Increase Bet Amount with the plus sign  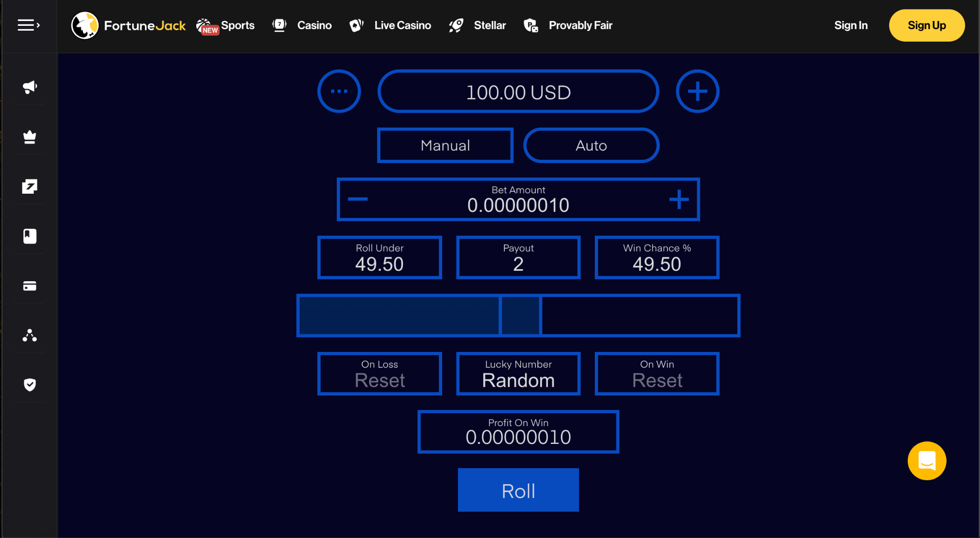pos(679,199)
